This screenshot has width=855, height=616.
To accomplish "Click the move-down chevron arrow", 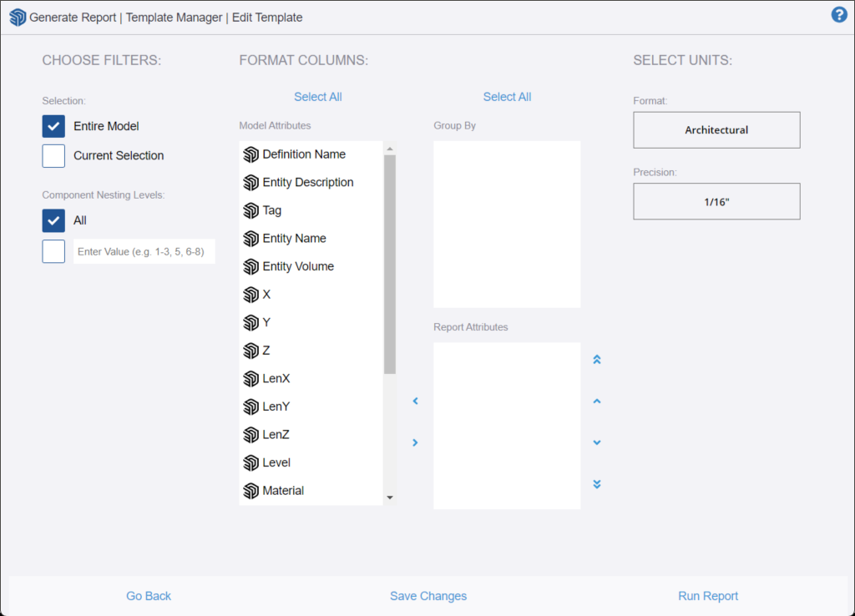I will [596, 442].
